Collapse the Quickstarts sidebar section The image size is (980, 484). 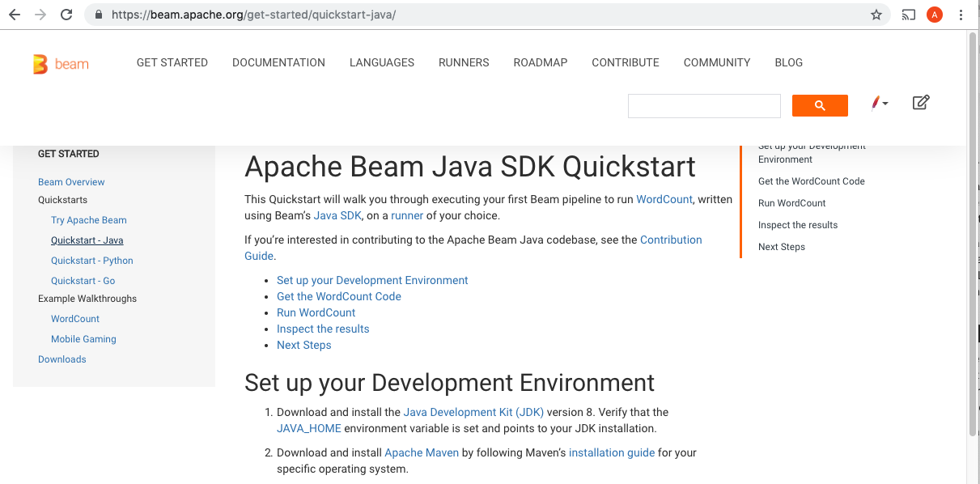tap(62, 200)
